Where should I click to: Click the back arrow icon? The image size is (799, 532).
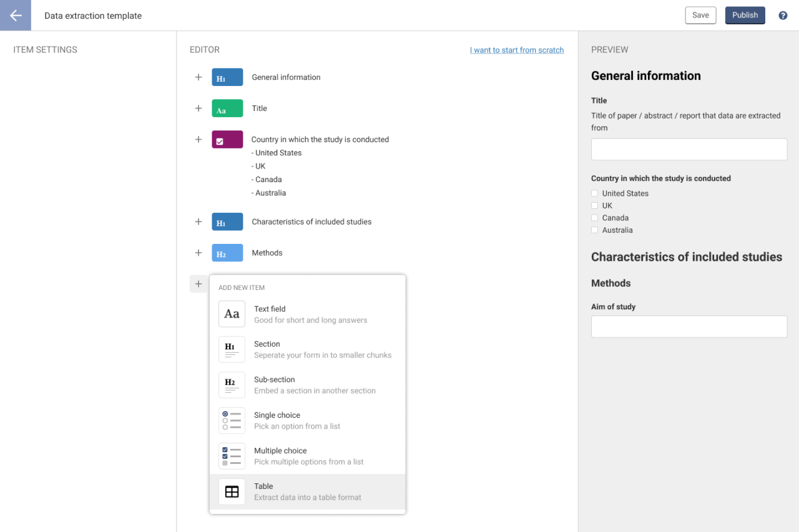point(16,16)
